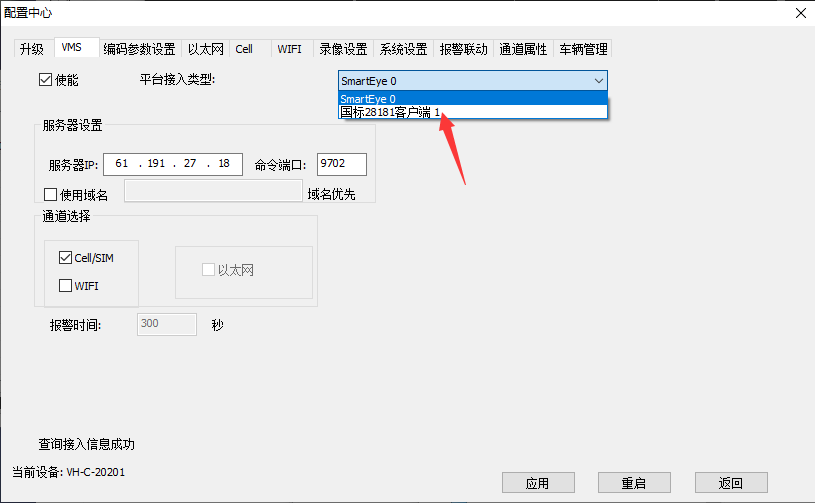Select the 车辆管理 tab
This screenshot has height=503, width=815.
coord(583,49)
